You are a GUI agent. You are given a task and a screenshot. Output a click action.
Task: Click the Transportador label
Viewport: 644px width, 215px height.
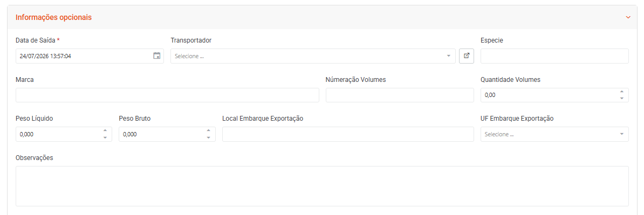(x=191, y=40)
